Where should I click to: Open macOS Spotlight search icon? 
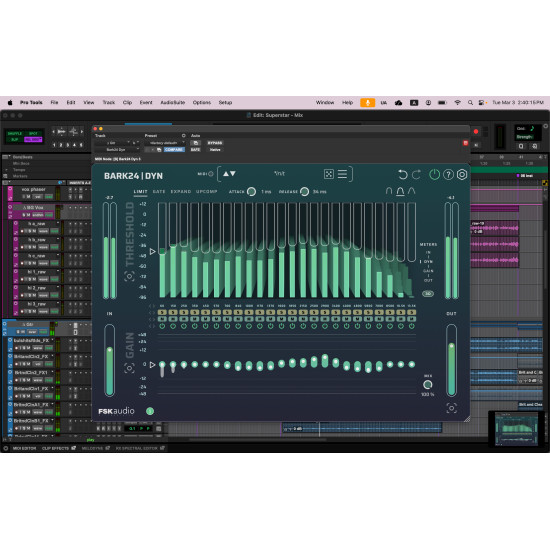(470, 103)
